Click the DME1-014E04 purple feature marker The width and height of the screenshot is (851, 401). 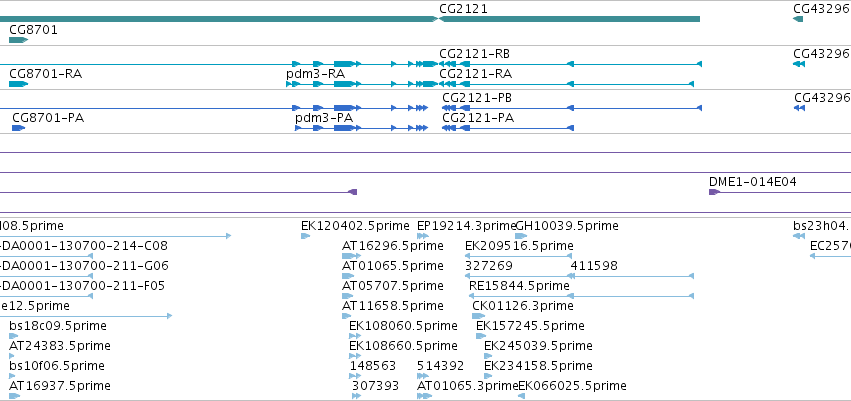tap(714, 192)
